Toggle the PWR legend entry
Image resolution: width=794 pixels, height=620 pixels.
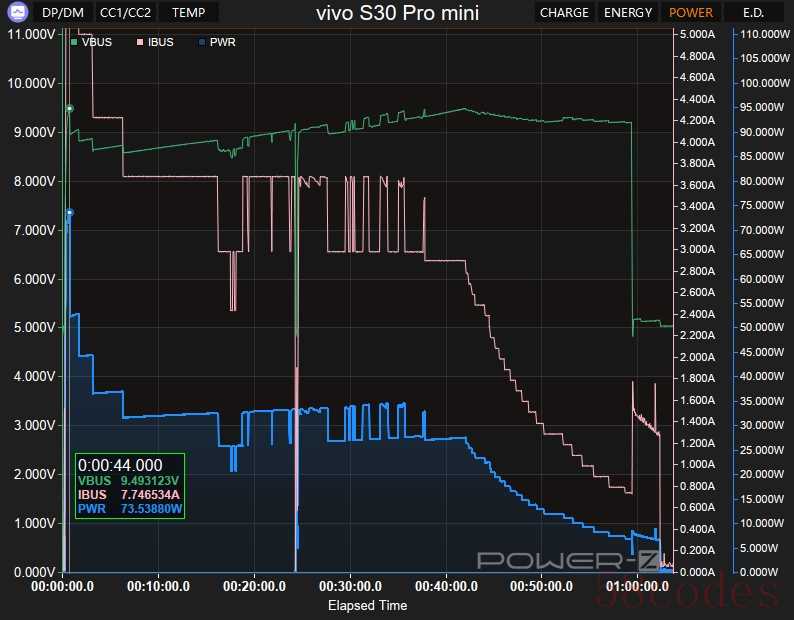(217, 42)
